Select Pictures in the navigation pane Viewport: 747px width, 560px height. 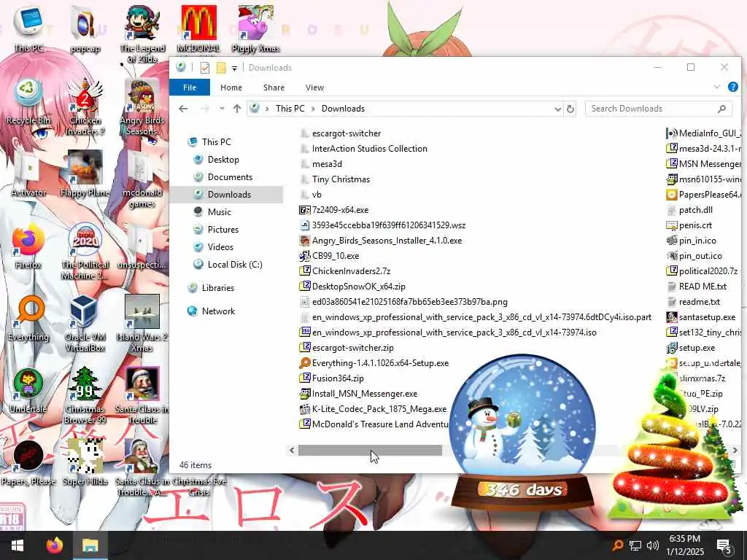pos(223,230)
